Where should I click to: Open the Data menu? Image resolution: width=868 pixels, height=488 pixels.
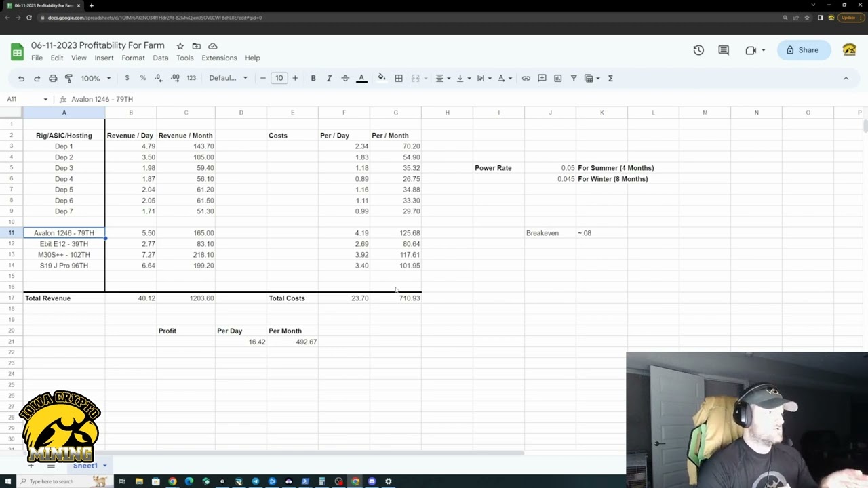[160, 58]
